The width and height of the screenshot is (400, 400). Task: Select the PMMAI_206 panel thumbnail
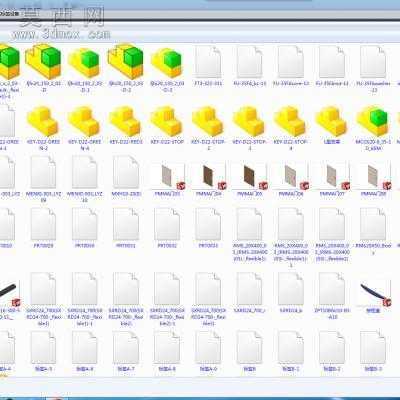tap(291, 176)
